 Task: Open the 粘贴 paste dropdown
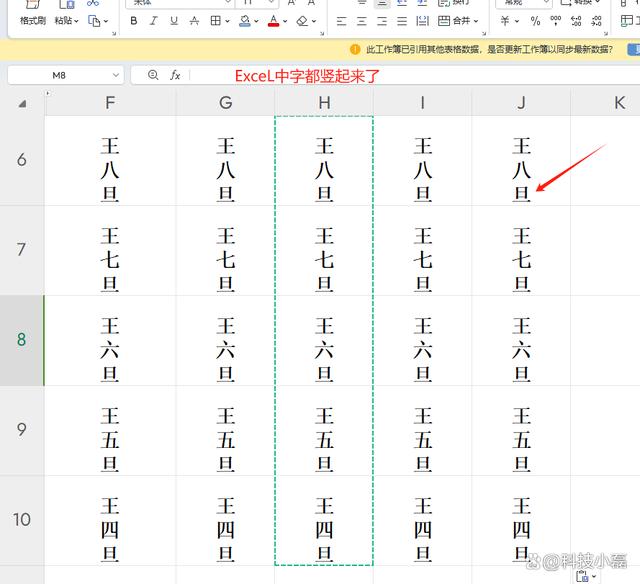coord(66,20)
